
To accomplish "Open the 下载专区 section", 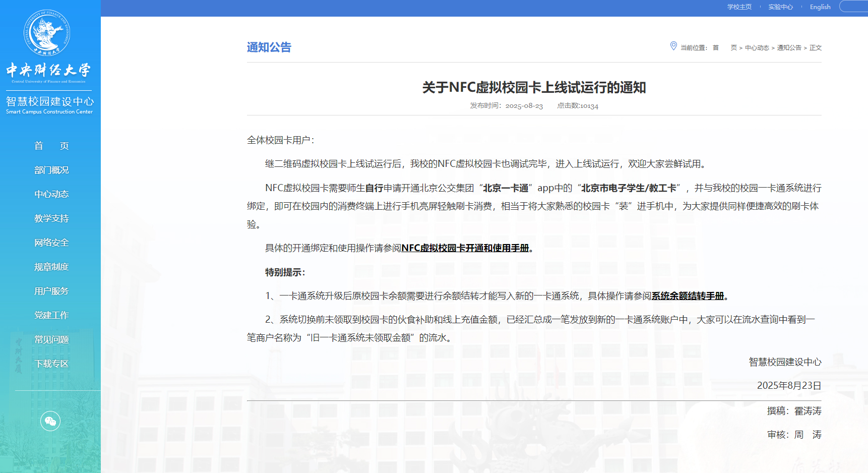I will click(51, 364).
